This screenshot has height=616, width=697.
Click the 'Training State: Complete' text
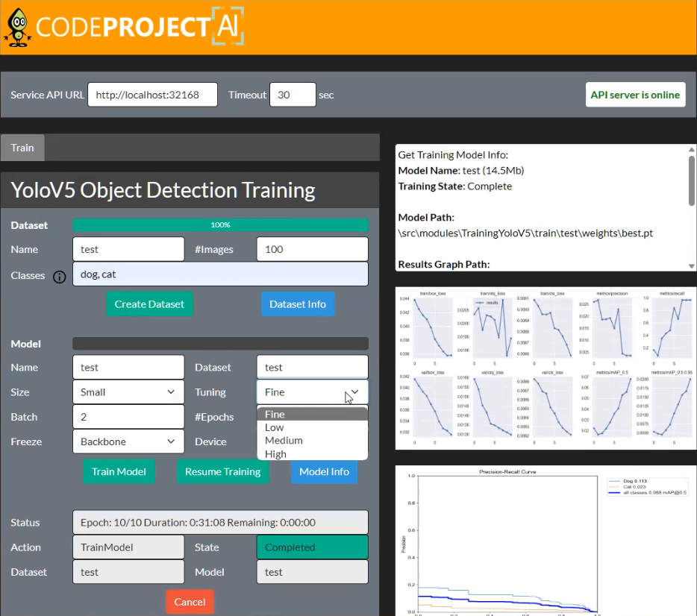(x=454, y=186)
